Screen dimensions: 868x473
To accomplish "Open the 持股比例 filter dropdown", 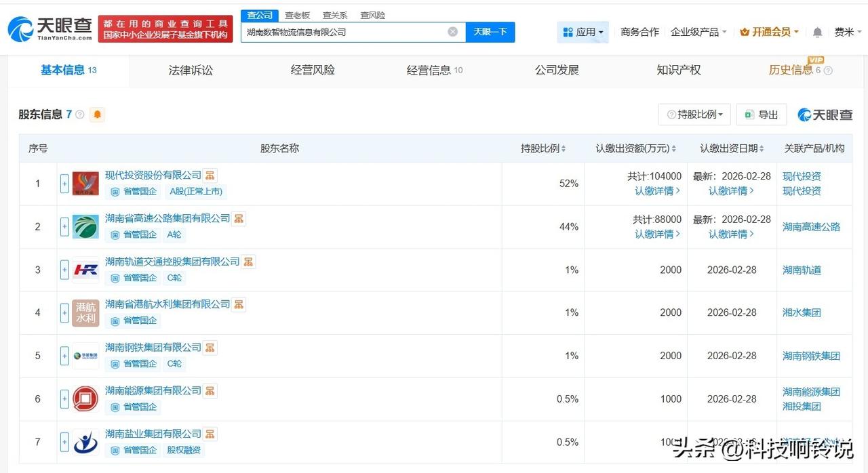I will click(x=694, y=115).
